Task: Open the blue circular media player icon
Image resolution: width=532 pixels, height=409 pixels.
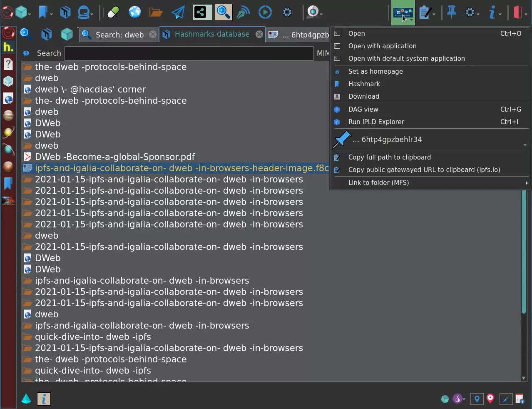Action: tap(265, 12)
